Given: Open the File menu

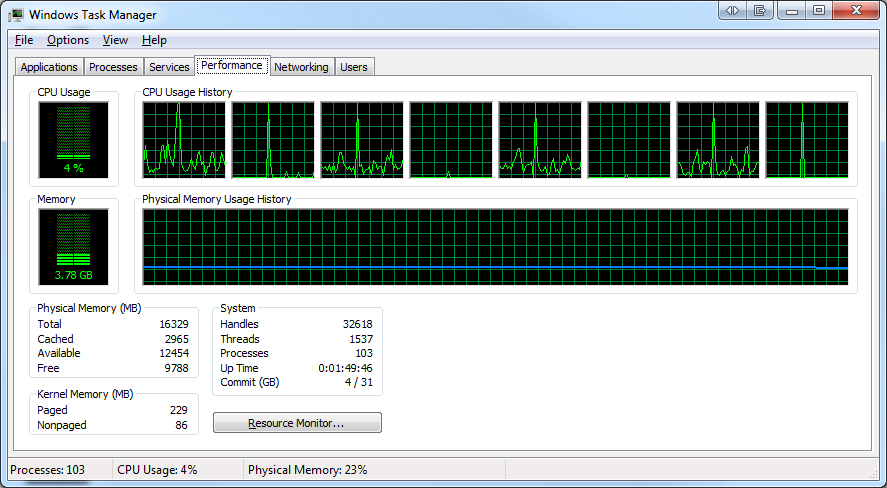Looking at the screenshot, I should point(24,40).
